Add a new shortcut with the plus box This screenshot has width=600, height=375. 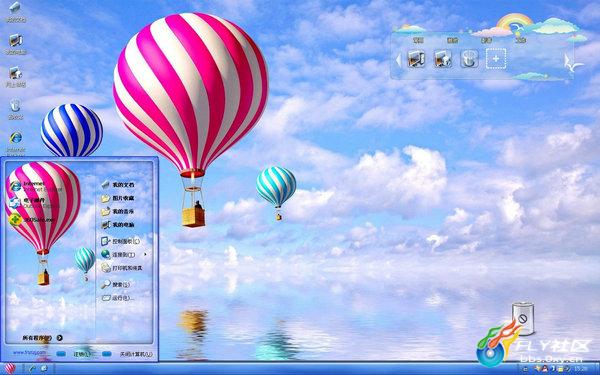click(x=496, y=59)
